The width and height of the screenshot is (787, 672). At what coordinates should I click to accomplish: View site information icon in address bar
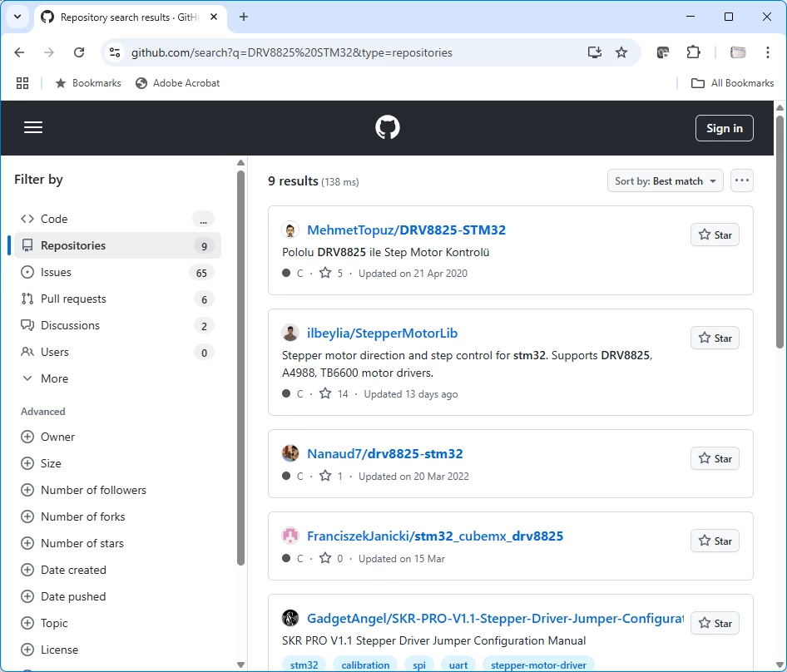click(115, 52)
